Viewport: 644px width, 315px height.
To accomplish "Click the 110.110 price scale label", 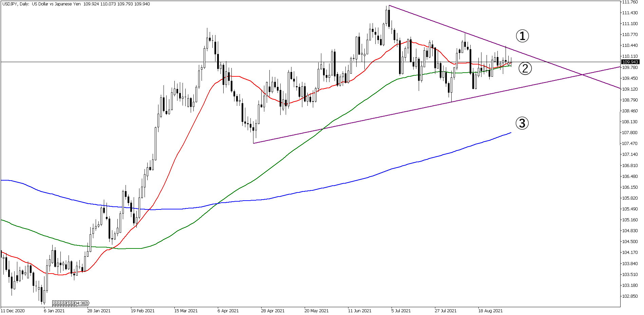I will coord(630,56).
